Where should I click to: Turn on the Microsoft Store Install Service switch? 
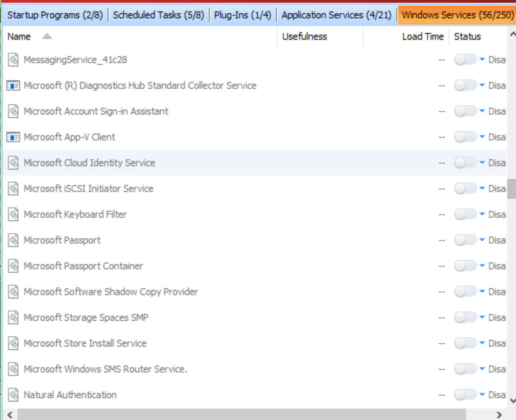pyautogui.click(x=466, y=343)
